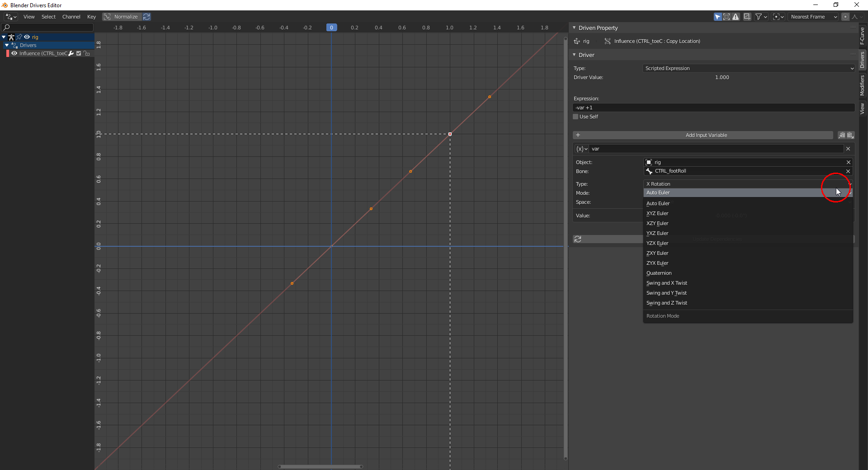Click the Influence channel color swatch
The image size is (868, 470).
coord(7,53)
